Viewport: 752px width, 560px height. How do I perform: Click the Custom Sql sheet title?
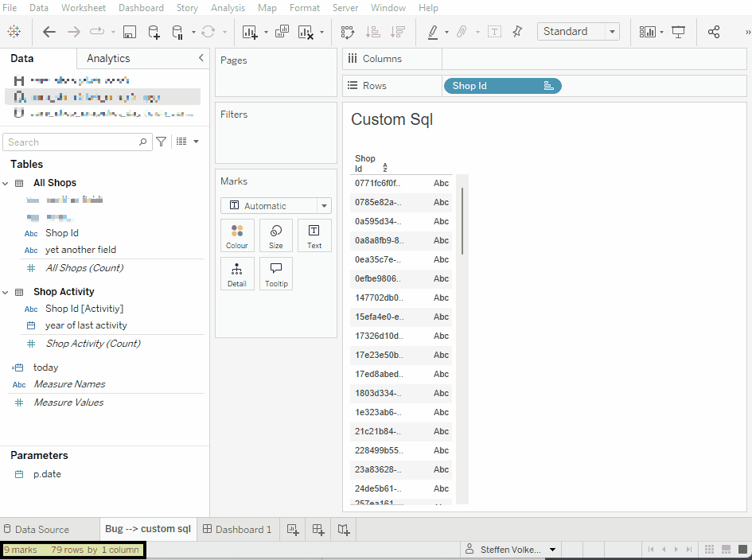[392, 119]
